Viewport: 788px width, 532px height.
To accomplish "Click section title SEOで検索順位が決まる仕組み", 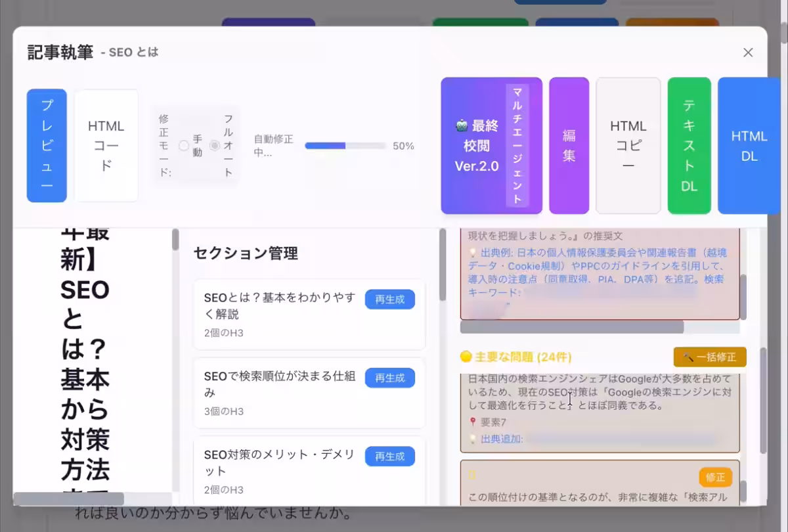I will 280,384.
